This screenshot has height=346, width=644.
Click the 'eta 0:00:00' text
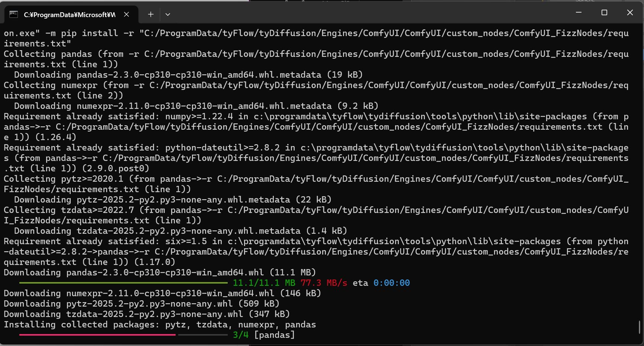pyautogui.click(x=381, y=283)
